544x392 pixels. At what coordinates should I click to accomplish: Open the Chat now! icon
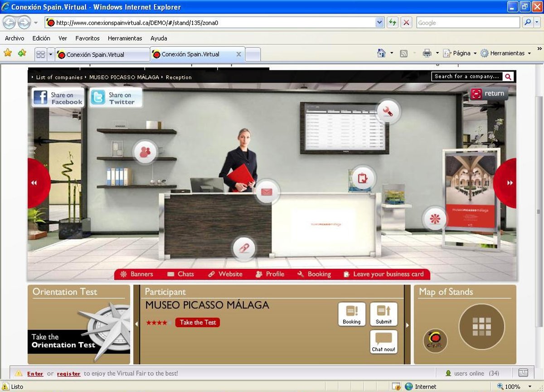[384, 341]
